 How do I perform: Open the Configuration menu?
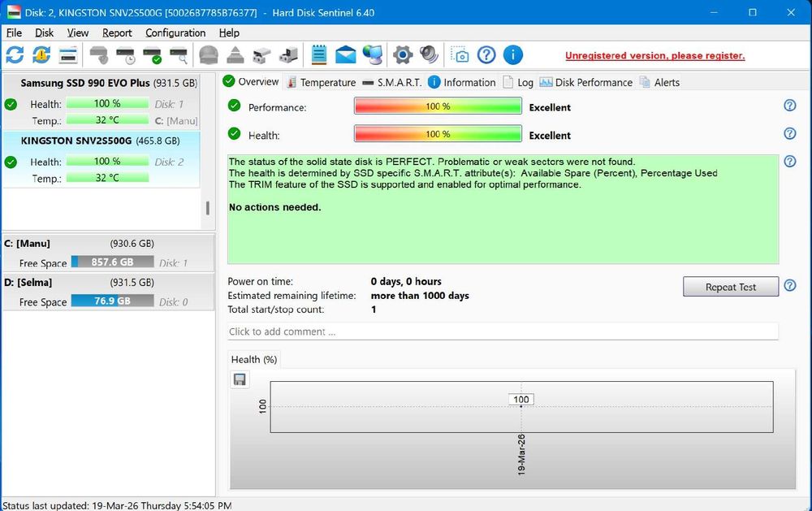click(175, 32)
